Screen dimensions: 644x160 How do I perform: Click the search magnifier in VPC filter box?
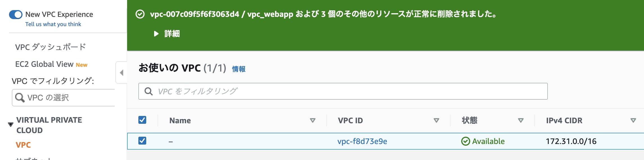[148, 91]
